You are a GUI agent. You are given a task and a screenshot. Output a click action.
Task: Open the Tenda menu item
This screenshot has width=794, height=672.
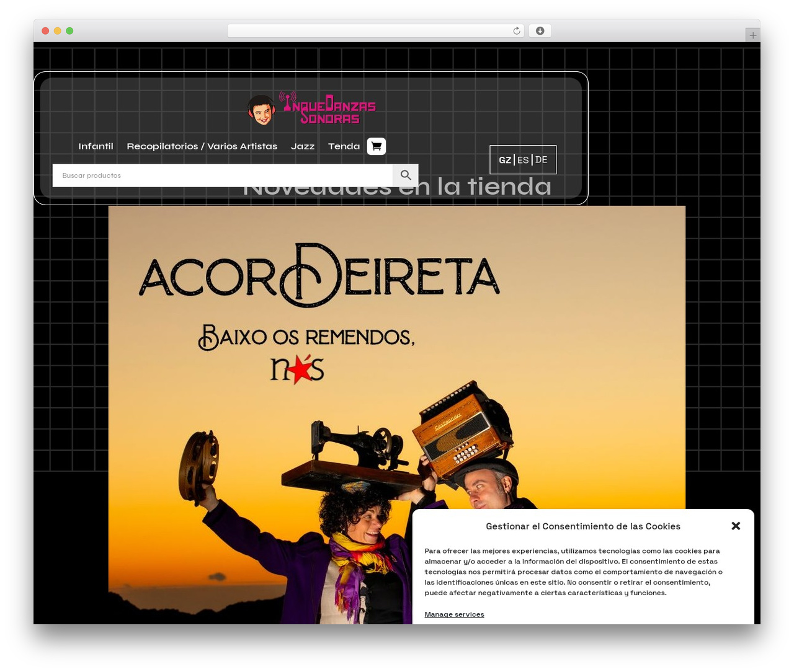[x=344, y=146]
